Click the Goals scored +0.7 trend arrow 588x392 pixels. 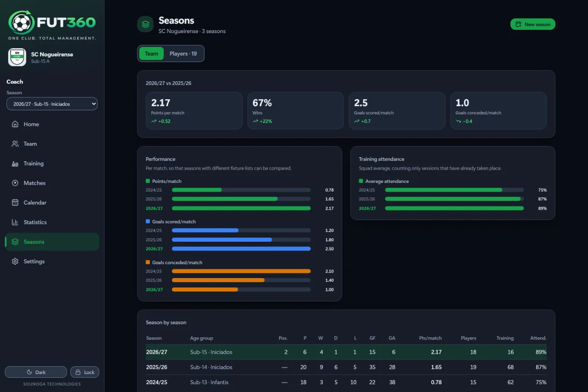pos(357,121)
